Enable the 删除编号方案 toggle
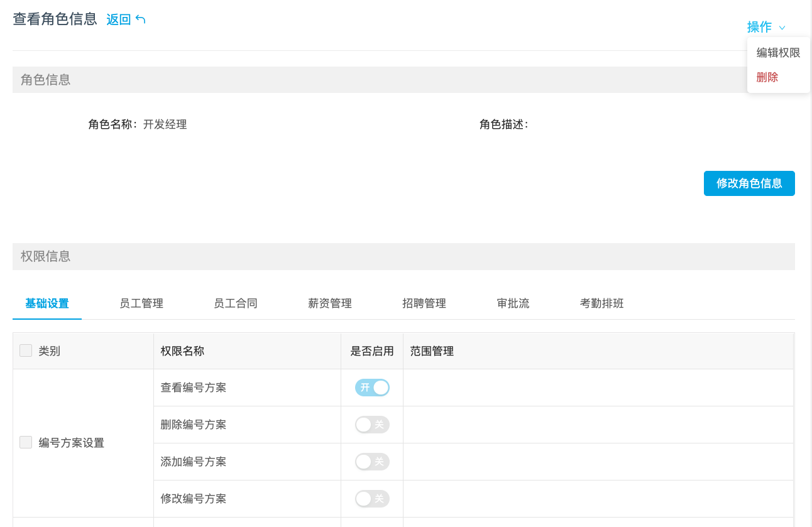This screenshot has height=527, width=812. (372, 425)
